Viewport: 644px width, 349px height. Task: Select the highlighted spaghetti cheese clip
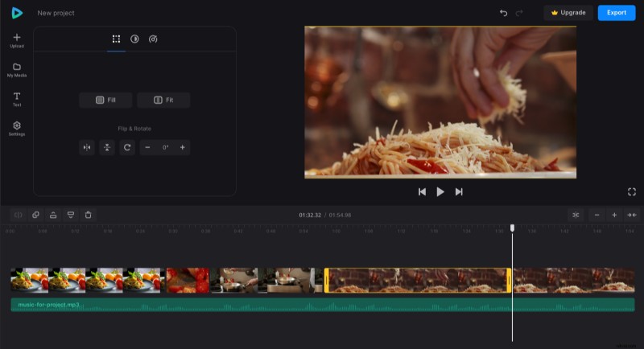click(418, 281)
